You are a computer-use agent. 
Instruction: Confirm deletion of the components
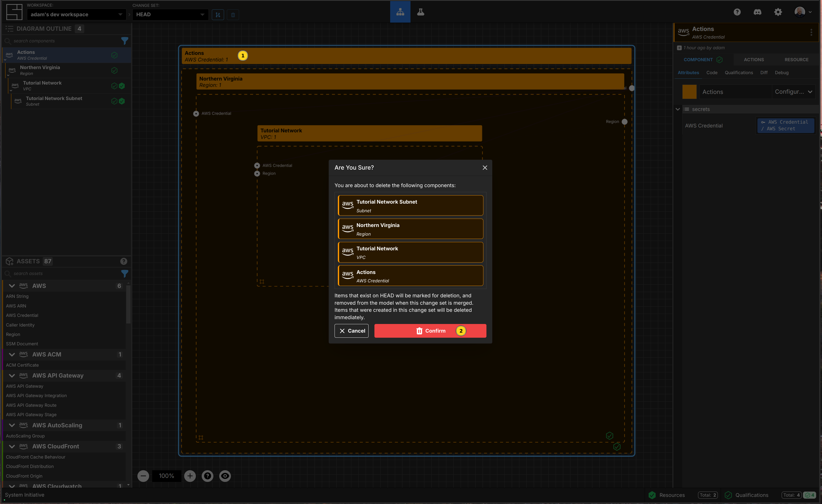coord(430,331)
